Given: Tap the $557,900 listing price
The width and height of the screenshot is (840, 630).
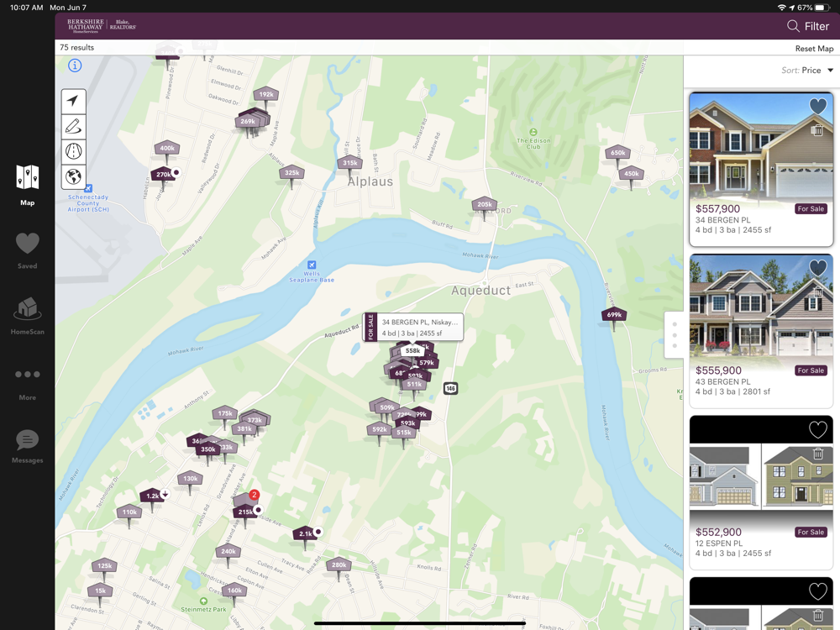Looking at the screenshot, I should coord(717,209).
